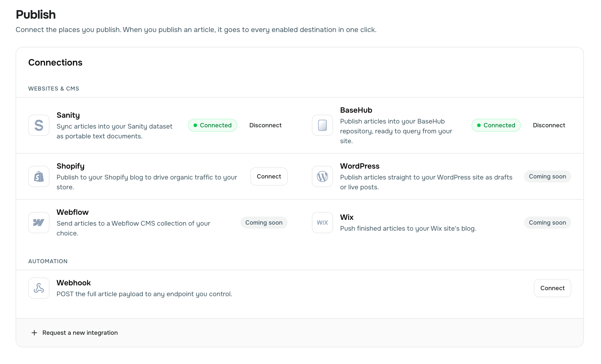Click the AUTOMATION section label
Screen dimensions: 601x364
click(48, 261)
